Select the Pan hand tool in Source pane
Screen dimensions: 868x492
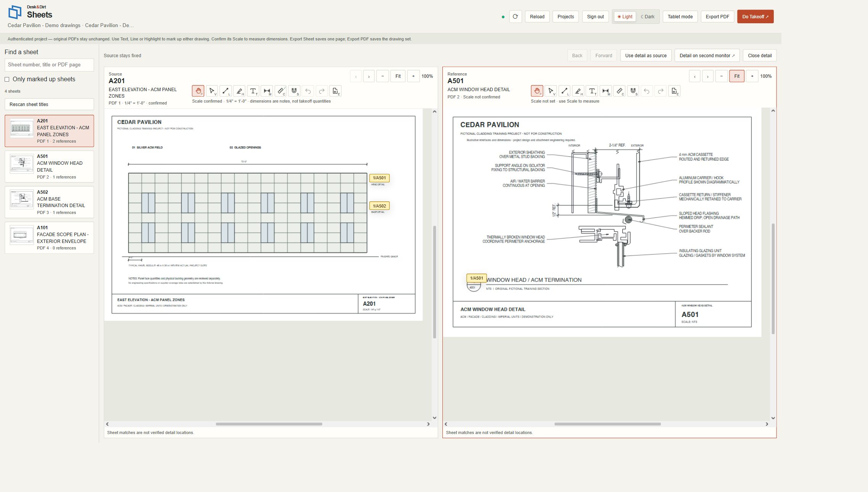(x=198, y=91)
